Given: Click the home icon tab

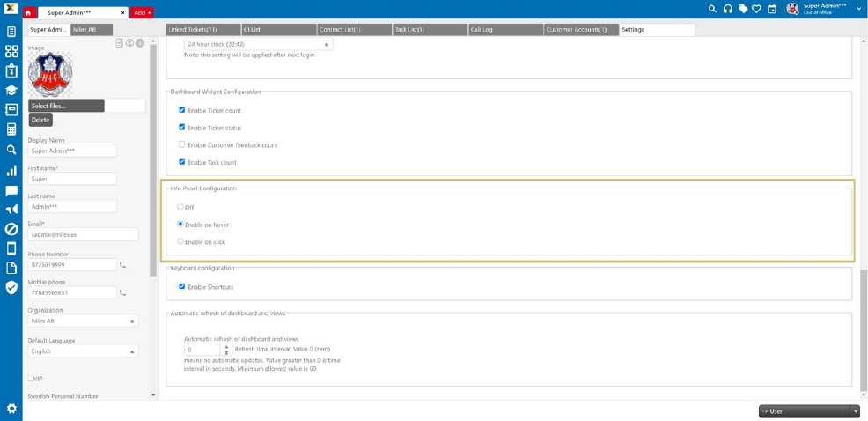Looking at the screenshot, I should (29, 12).
